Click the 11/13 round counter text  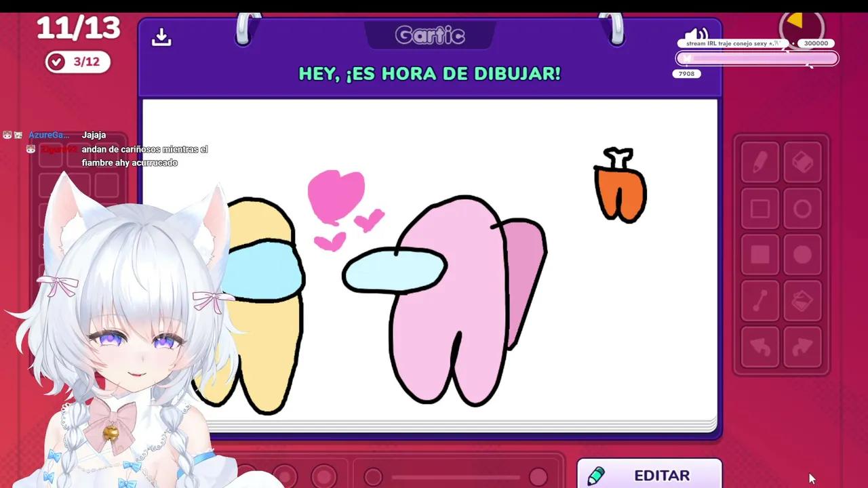(78, 28)
